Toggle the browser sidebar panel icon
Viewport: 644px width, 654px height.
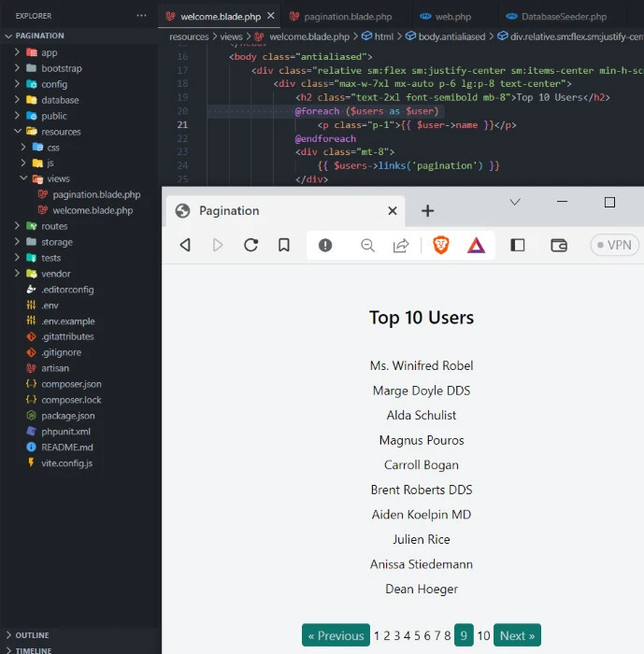pyautogui.click(x=518, y=245)
